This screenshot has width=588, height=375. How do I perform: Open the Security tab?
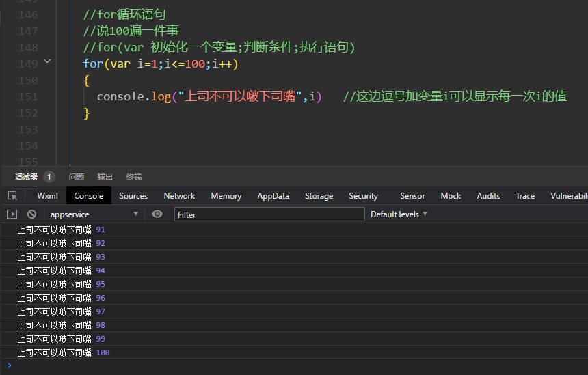pos(363,196)
